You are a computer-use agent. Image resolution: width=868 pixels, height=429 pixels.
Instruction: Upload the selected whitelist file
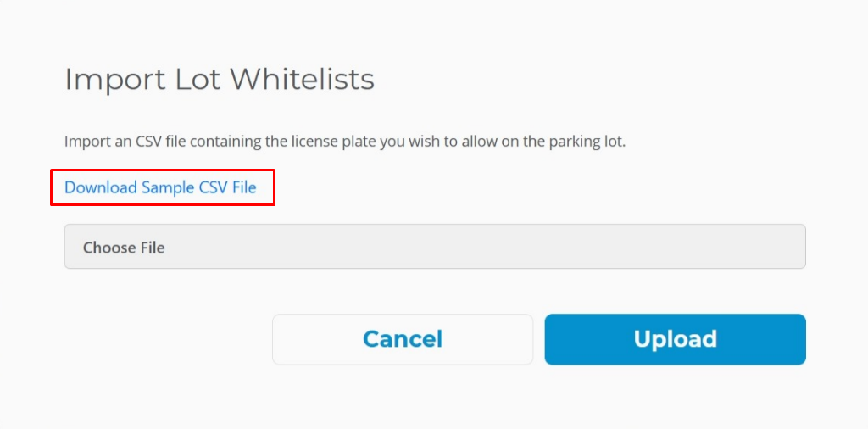pyautogui.click(x=675, y=339)
